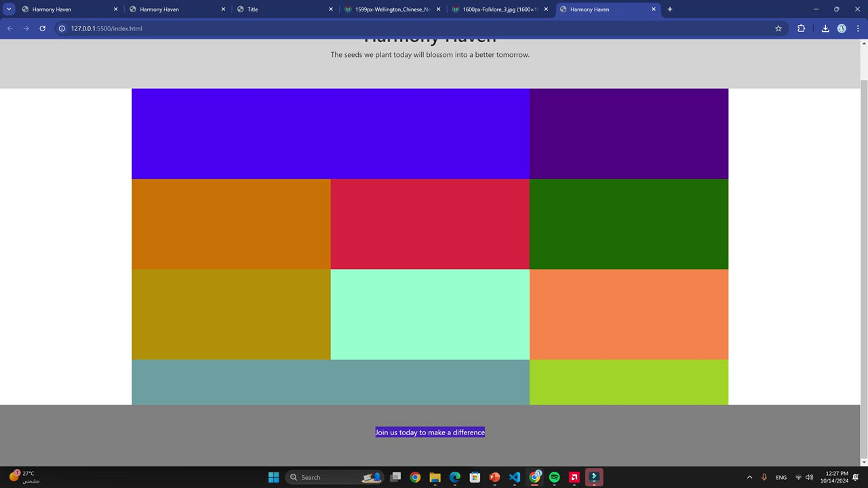Open the clock showing 12:27 PM
Screen dimensions: 868x488
[834, 477]
